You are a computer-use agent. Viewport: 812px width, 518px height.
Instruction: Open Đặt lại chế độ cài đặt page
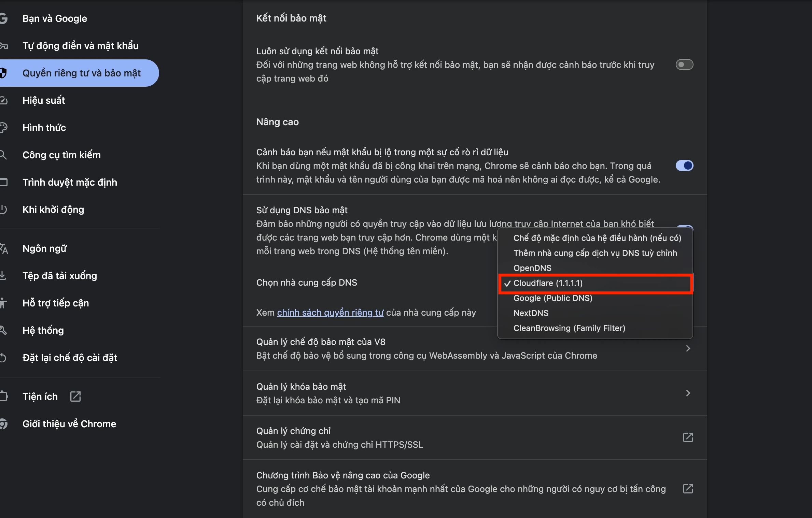tap(70, 358)
